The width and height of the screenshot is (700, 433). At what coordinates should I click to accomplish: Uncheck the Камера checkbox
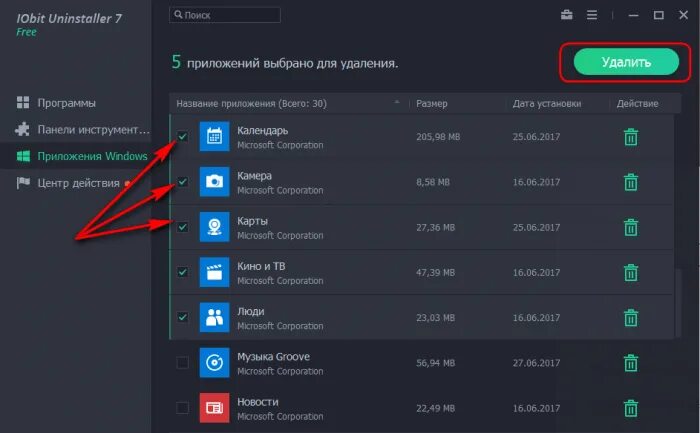click(x=182, y=182)
